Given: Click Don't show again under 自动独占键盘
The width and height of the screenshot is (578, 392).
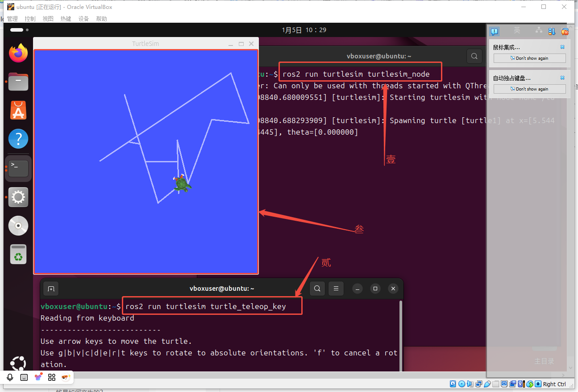Looking at the screenshot, I should (529, 89).
